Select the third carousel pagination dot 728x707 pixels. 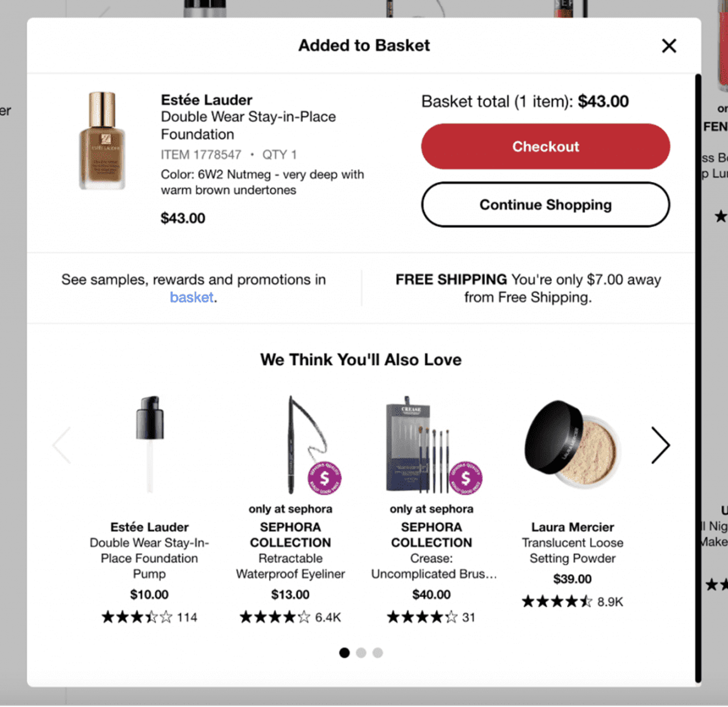[x=378, y=653]
